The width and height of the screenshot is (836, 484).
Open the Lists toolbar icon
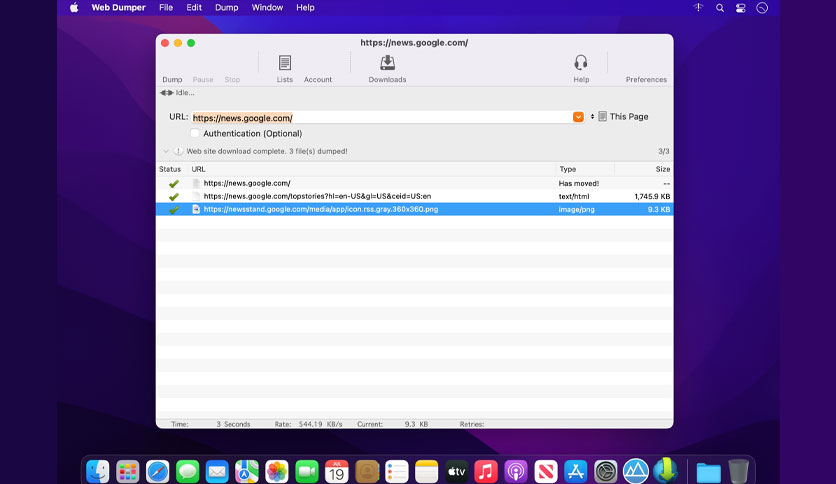point(284,69)
